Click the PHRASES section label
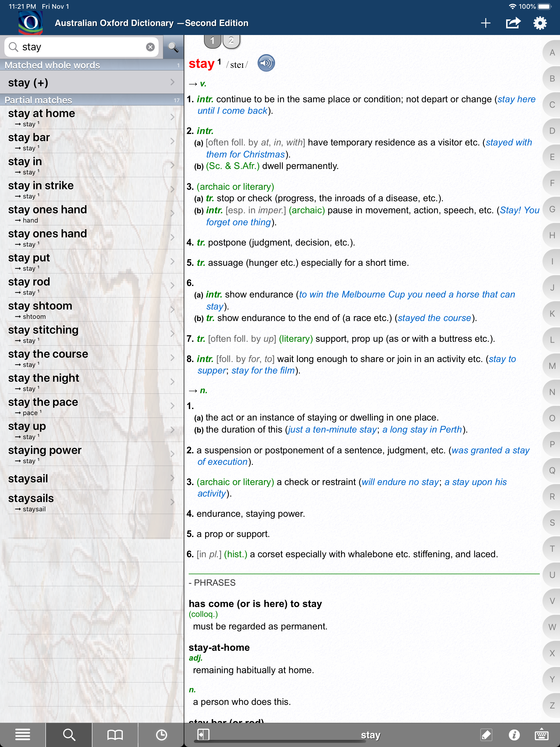Viewport: 560px width, 747px height. 212,583
